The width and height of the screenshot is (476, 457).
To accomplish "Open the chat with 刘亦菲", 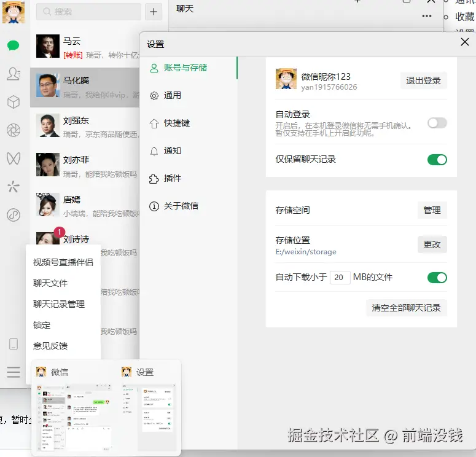I will tap(85, 166).
